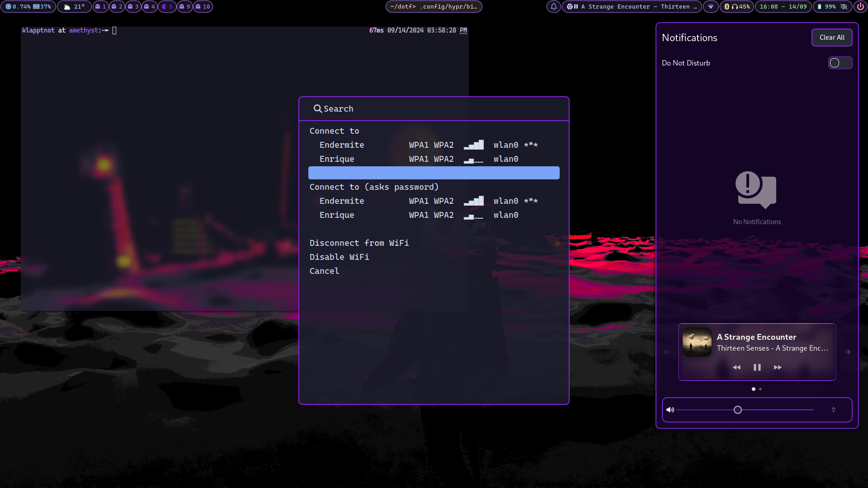Open the WiFi network icon in the bar

(711, 7)
